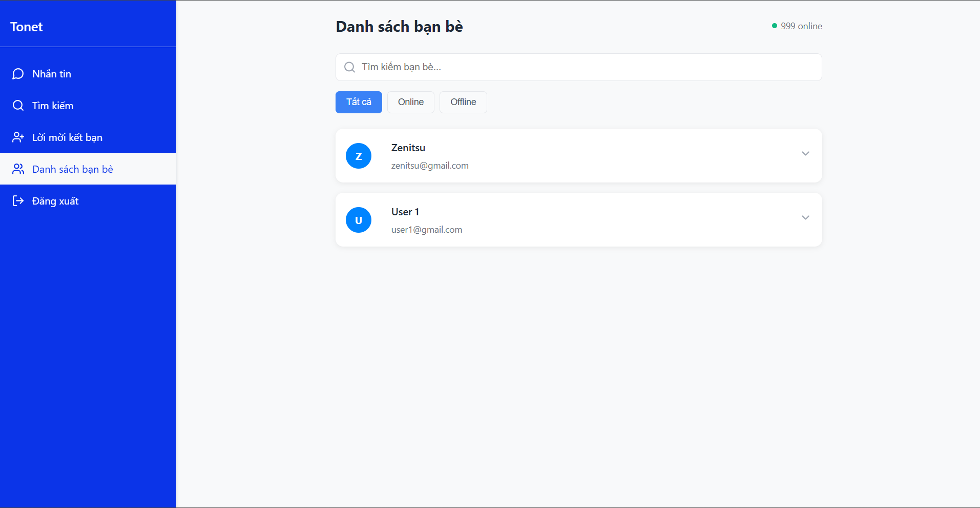This screenshot has height=508, width=980.
Task: Click Zenitsu's blue Z avatar
Action: pos(359,156)
